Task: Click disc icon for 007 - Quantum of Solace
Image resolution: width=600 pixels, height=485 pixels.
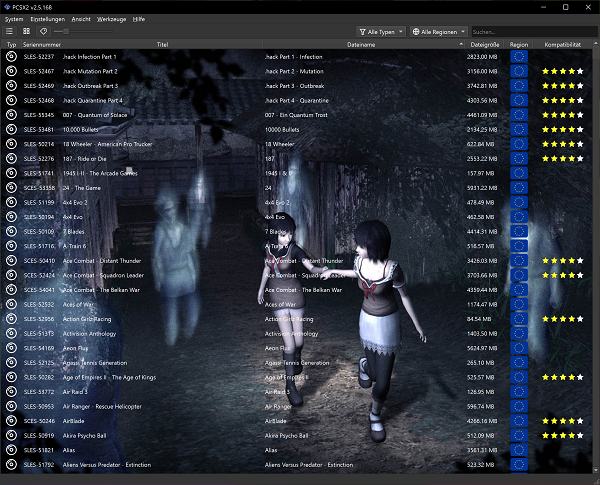Action: [x=11, y=115]
